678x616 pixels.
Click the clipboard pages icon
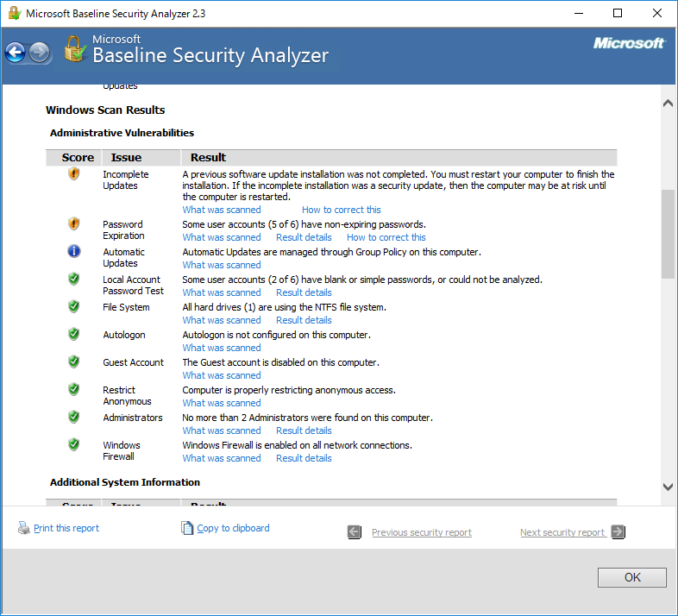pyautogui.click(x=187, y=528)
